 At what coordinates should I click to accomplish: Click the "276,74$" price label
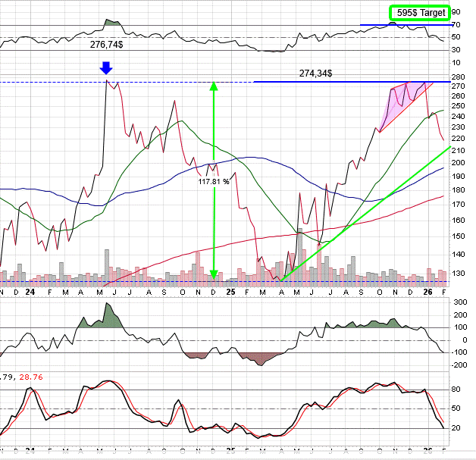coord(108,45)
